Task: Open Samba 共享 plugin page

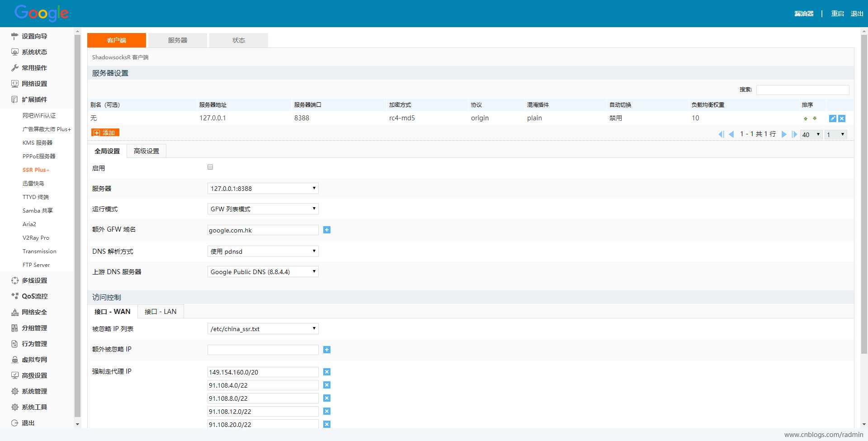Action: 38,211
